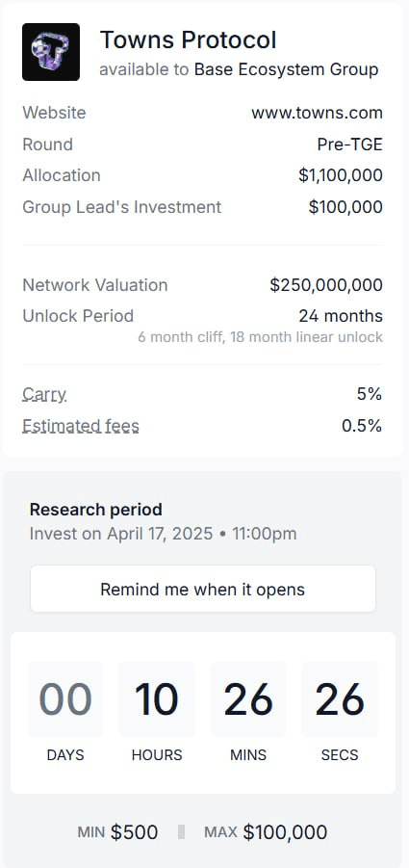This screenshot has height=868, width=409.
Task: Click the seconds countdown tile
Action: [340, 699]
